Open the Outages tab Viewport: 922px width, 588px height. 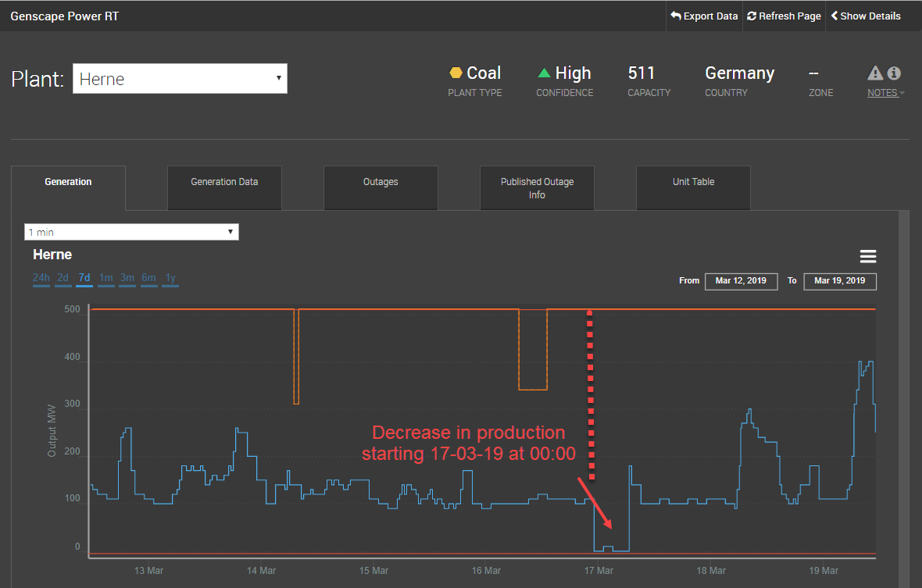(x=381, y=187)
